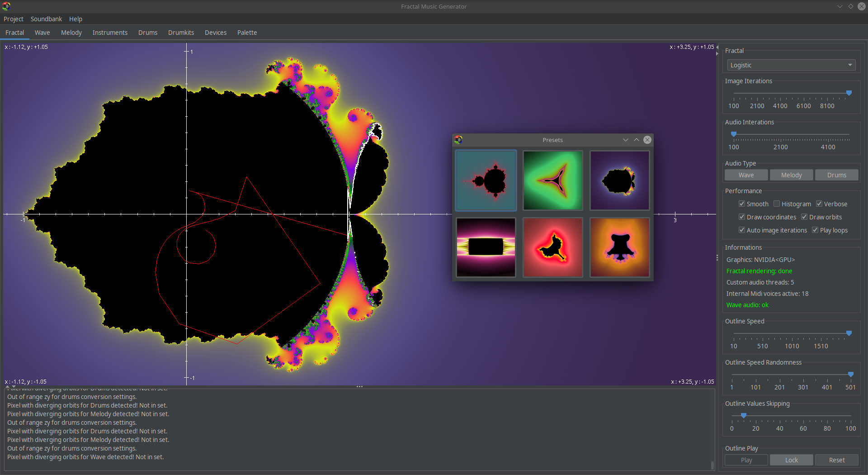Open the Melody tab in the top tab bar
The width and height of the screenshot is (868, 475).
71,33
